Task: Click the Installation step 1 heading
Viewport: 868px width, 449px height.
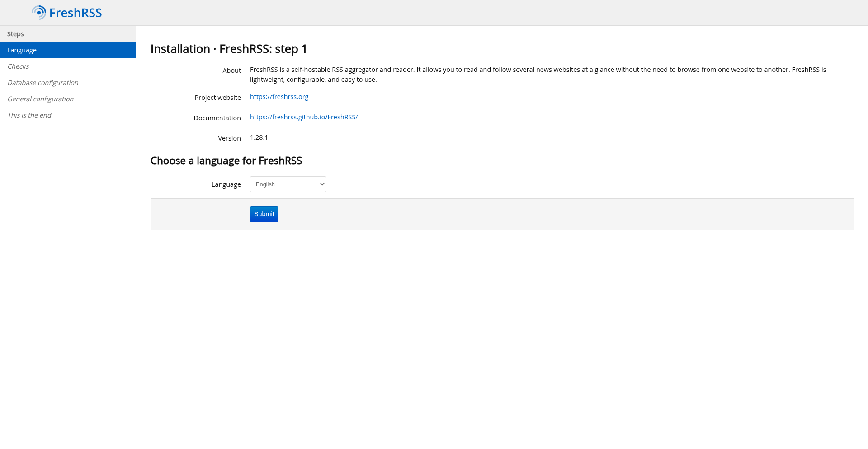Action: pyautogui.click(x=228, y=49)
